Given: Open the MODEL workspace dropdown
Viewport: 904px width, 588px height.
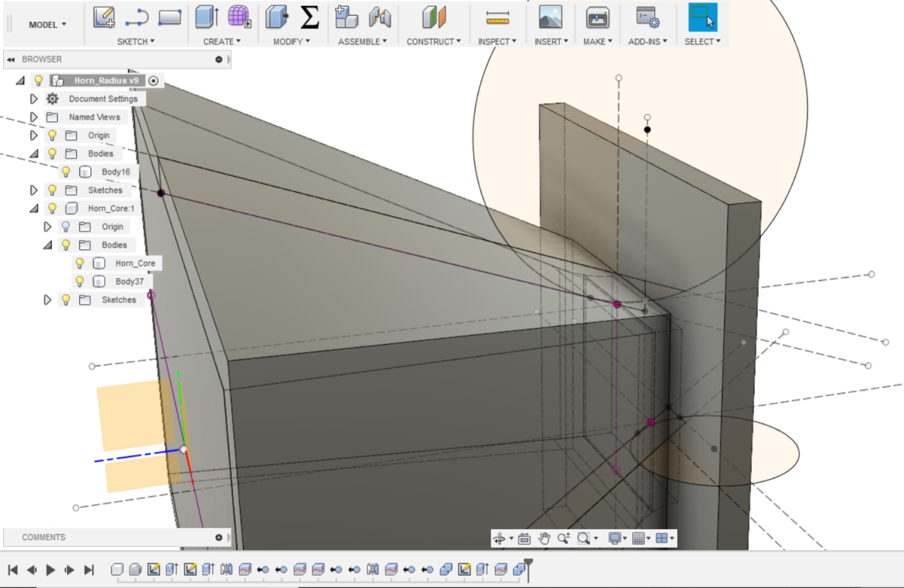Looking at the screenshot, I should 47,24.
